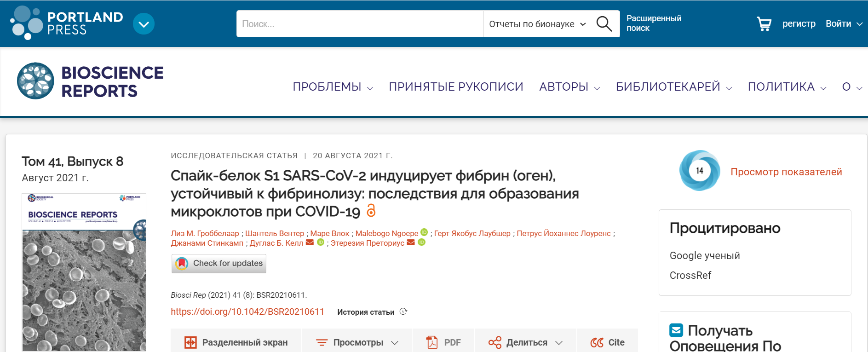The height and width of the screenshot is (352, 868).
Task: Open CrossRef citations
Action: (690, 275)
